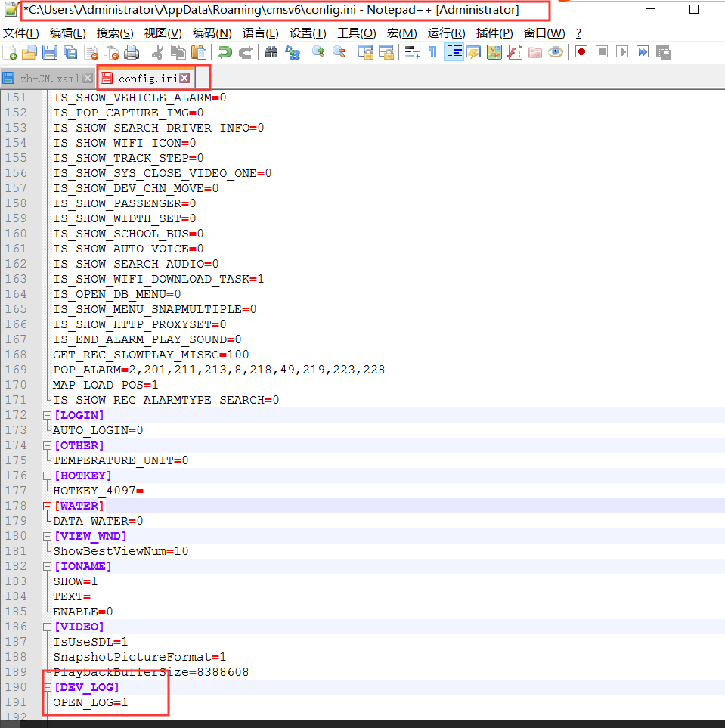Open the Replace toolbar icon

(292, 52)
